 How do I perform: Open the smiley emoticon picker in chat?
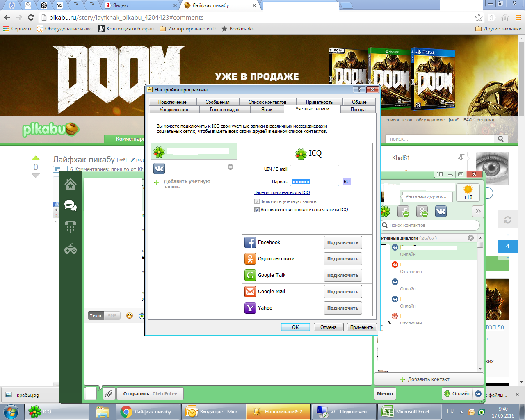[130, 316]
